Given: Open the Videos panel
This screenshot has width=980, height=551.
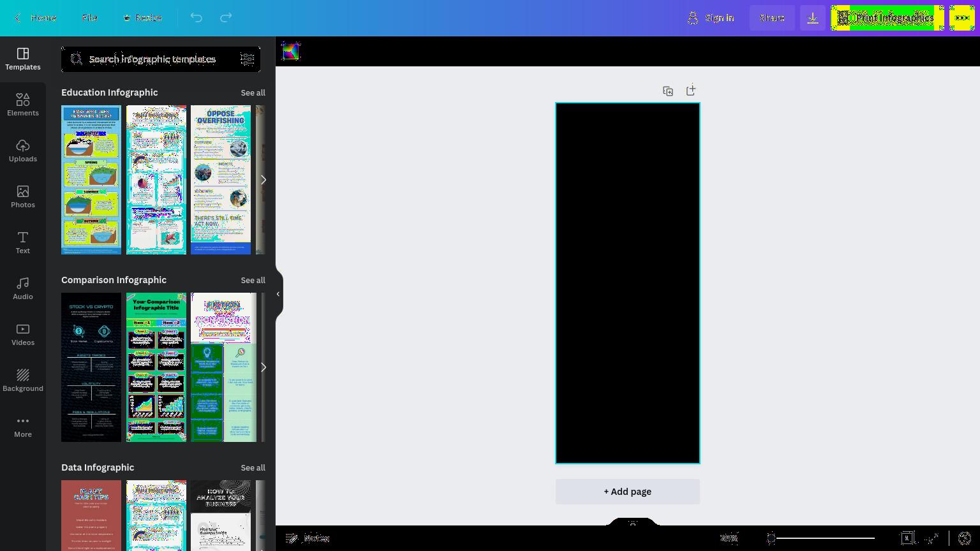Looking at the screenshot, I should click(x=23, y=335).
